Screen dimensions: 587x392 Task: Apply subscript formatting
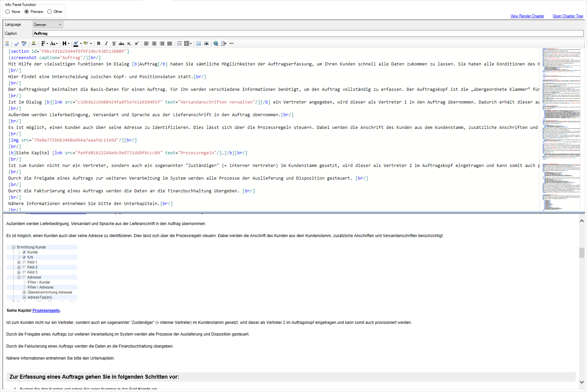click(x=129, y=43)
